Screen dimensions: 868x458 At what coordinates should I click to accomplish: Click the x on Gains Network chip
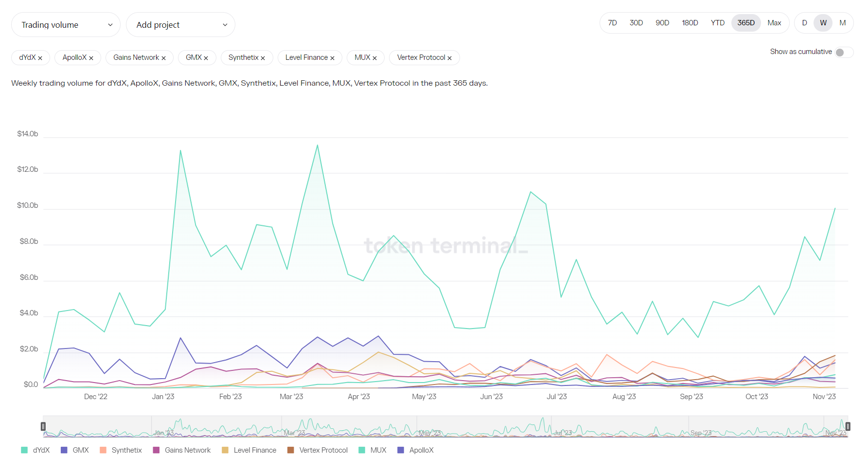click(x=164, y=58)
